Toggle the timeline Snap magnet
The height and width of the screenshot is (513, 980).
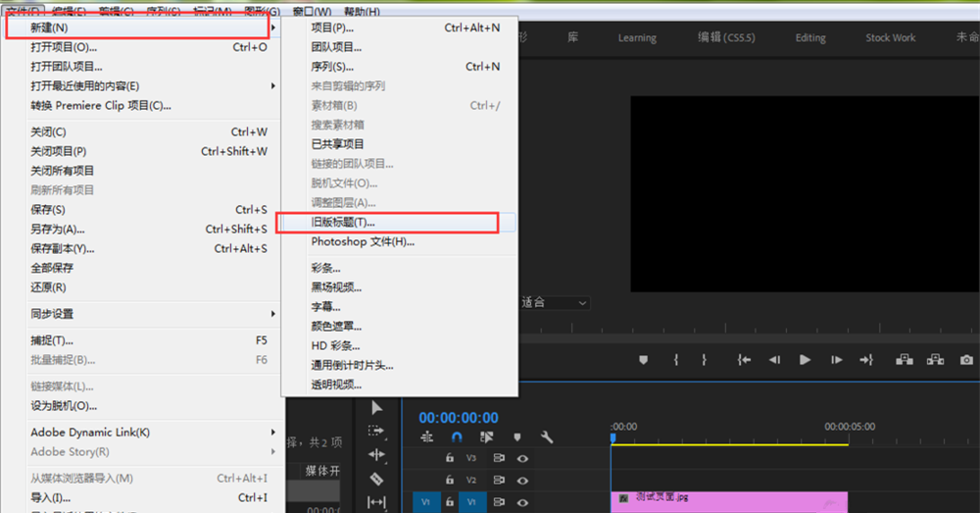(457, 436)
